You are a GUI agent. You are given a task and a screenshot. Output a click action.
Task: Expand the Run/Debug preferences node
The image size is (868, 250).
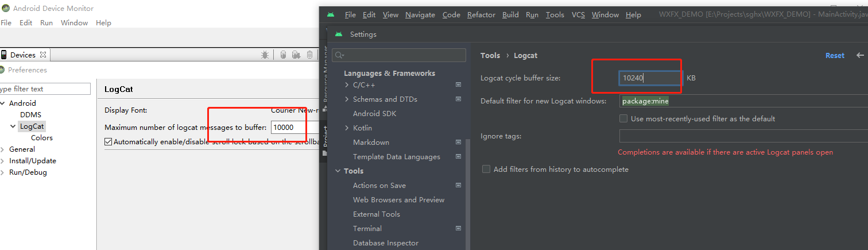point(3,172)
